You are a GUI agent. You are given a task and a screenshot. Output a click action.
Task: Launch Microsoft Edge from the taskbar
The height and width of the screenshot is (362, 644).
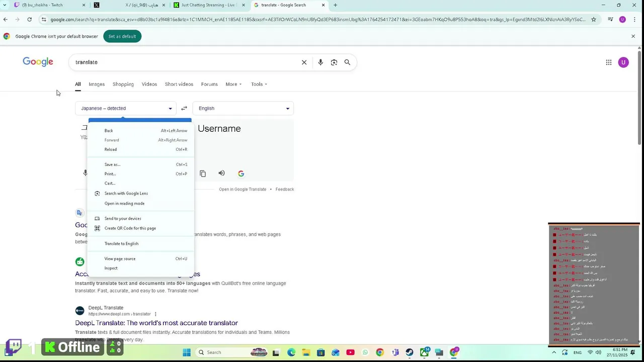(291, 352)
